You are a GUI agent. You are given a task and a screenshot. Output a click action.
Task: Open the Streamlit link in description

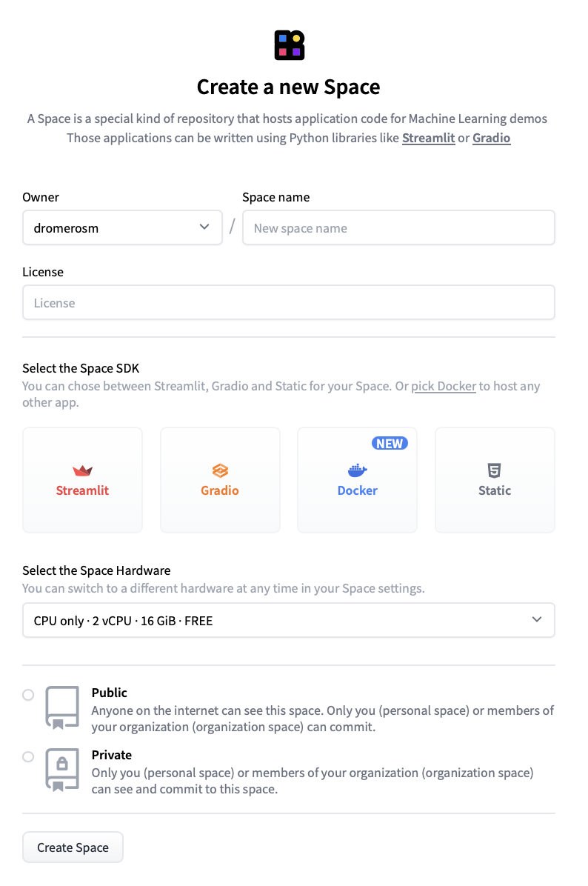pos(428,138)
